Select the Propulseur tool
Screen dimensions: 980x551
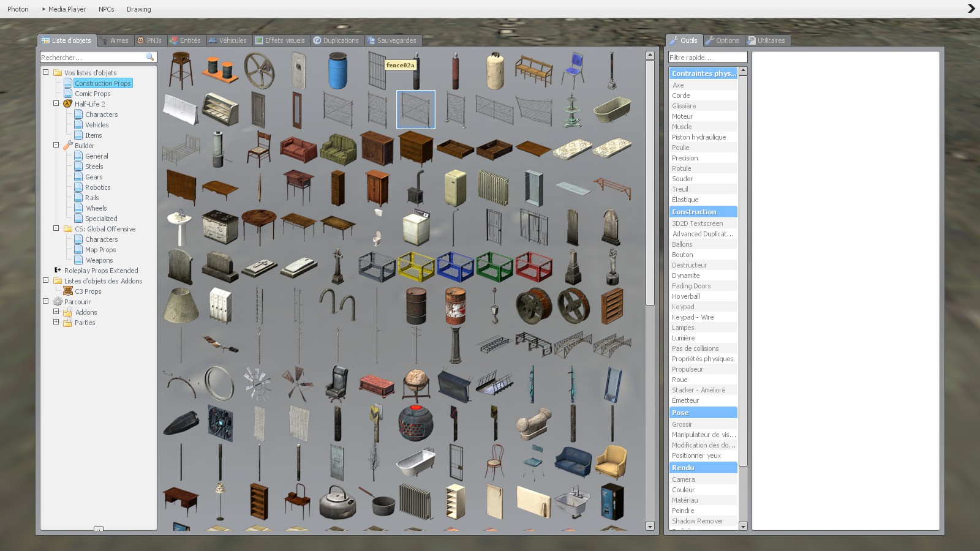coord(703,369)
